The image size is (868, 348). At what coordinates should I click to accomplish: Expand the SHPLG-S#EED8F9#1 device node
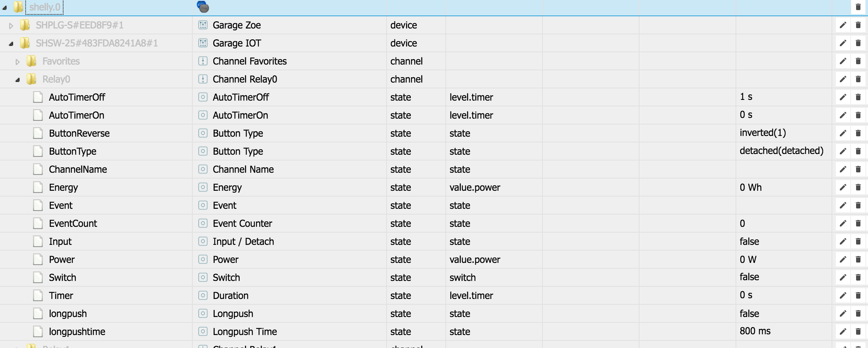click(11, 26)
